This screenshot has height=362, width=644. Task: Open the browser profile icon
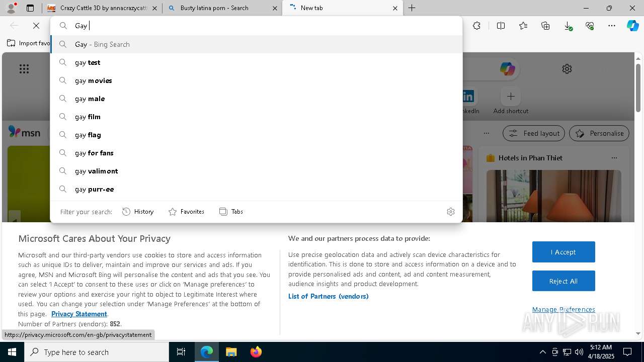tap(11, 8)
